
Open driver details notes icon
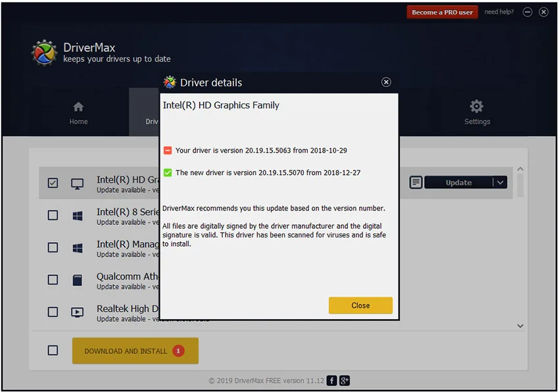tap(416, 182)
